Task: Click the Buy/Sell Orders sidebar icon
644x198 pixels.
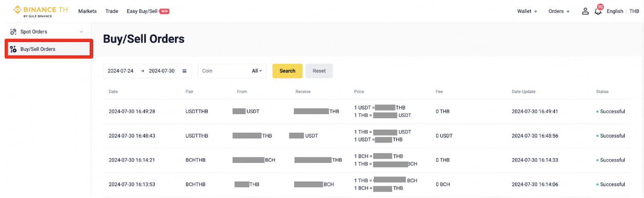Action: click(x=13, y=49)
